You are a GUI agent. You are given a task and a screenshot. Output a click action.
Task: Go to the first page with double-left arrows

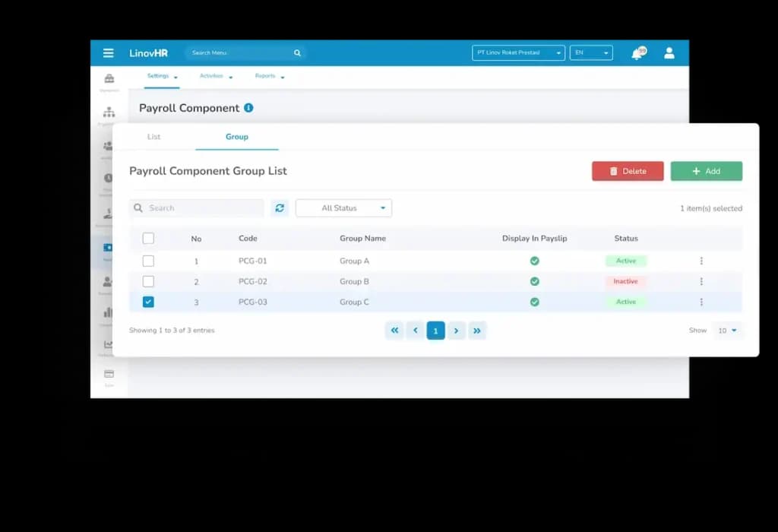coord(394,331)
